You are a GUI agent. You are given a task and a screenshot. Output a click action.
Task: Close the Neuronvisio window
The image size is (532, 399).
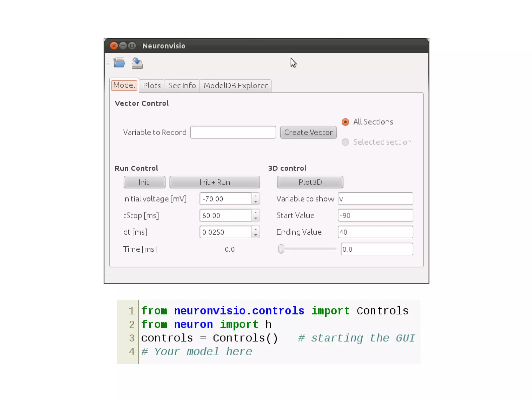pyautogui.click(x=114, y=46)
